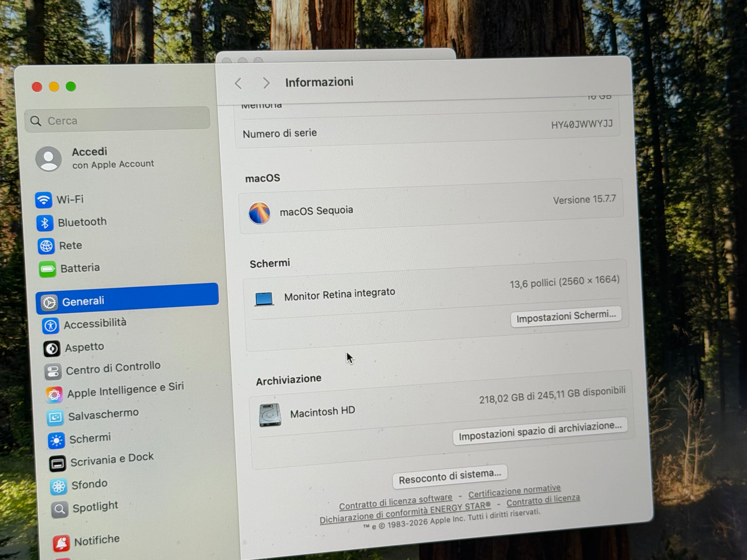Viewport: 747px width, 560px height.
Task: Select Accessibilità label in sidebar
Action: [95, 324]
